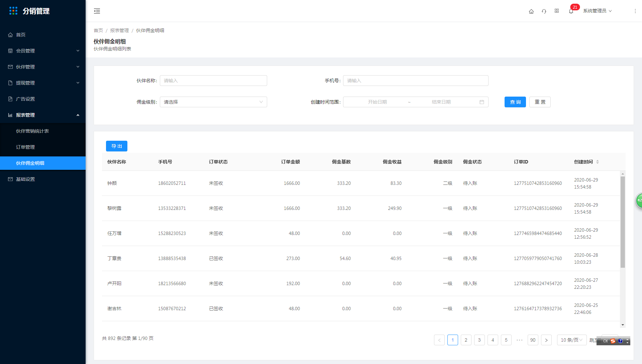This screenshot has height=364, width=642.
Task: Focus the 手机号 input field
Action: 416,81
